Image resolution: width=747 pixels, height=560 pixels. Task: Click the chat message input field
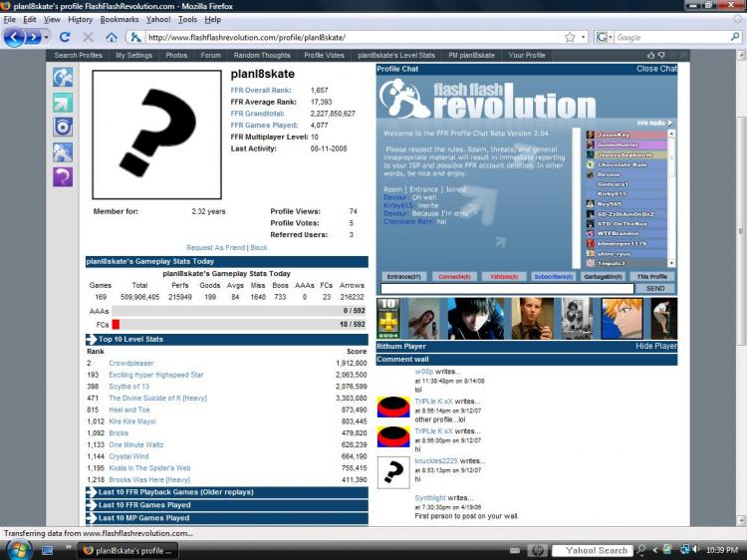(x=507, y=288)
